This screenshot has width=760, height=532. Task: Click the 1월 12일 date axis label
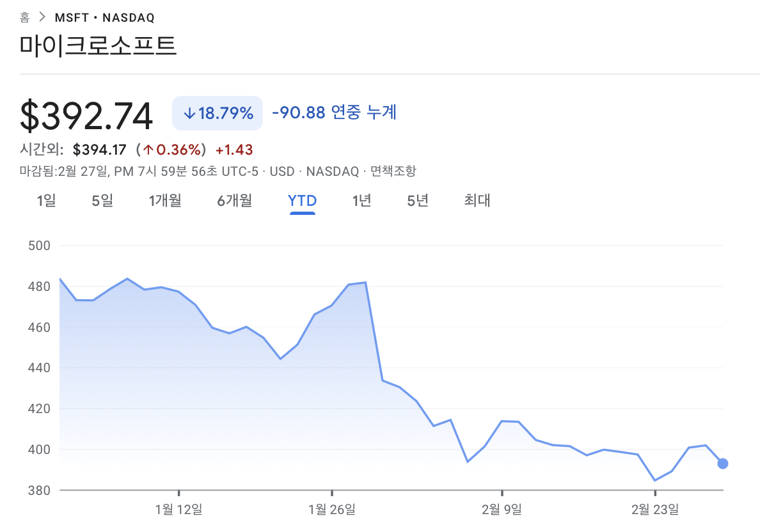click(x=178, y=510)
